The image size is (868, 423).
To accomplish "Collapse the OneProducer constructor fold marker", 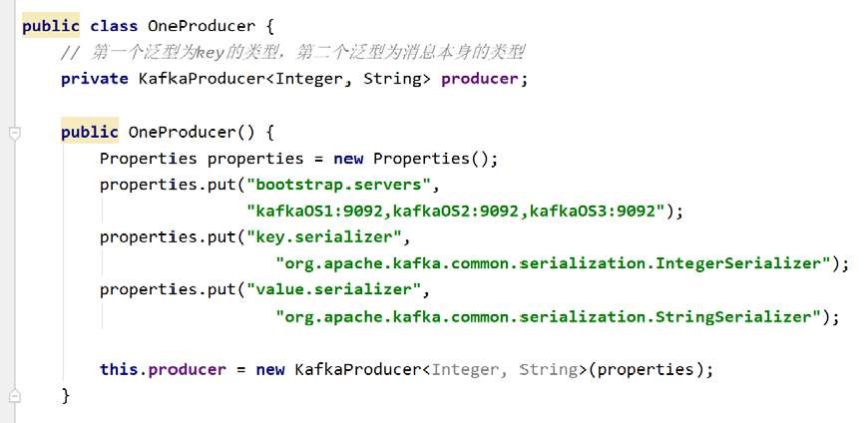I will [x=14, y=133].
